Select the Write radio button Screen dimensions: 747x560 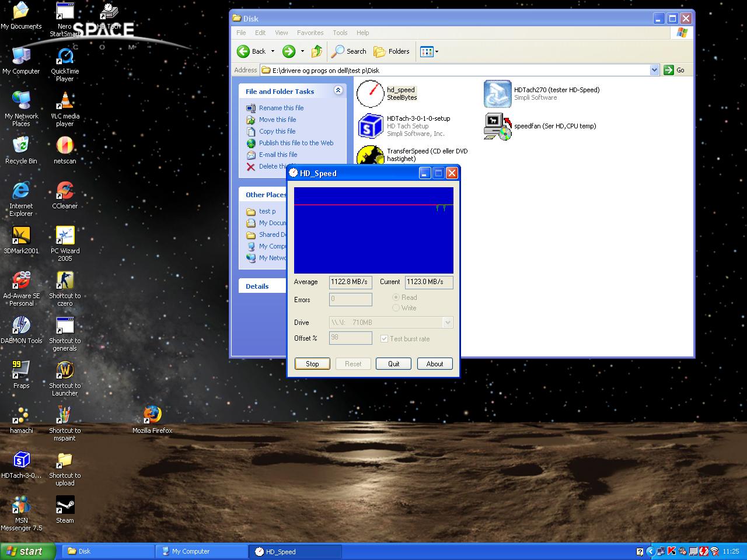point(396,308)
